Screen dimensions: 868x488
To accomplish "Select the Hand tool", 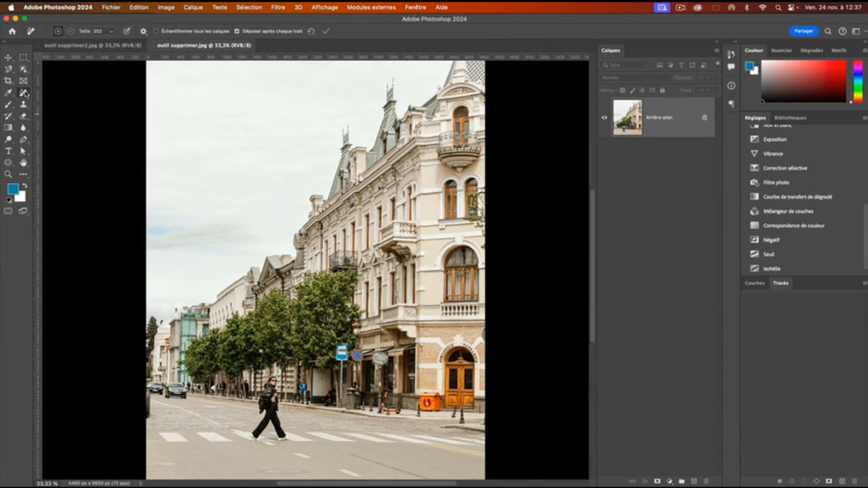I will coord(23,163).
